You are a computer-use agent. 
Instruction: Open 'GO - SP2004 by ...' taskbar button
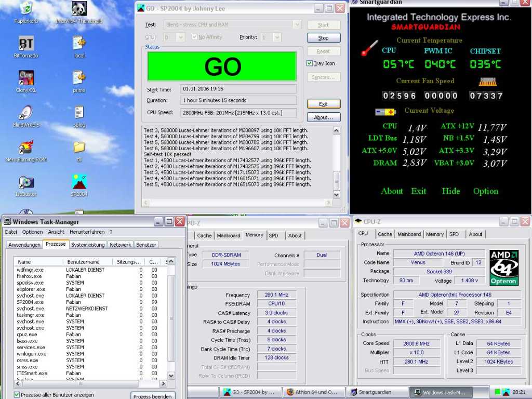coord(250,392)
